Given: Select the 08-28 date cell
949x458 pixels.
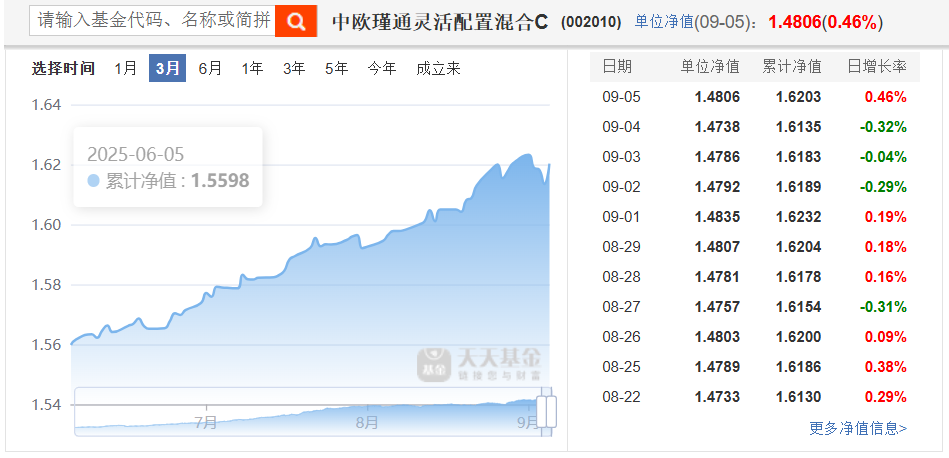Looking at the screenshot, I should pos(622,277).
